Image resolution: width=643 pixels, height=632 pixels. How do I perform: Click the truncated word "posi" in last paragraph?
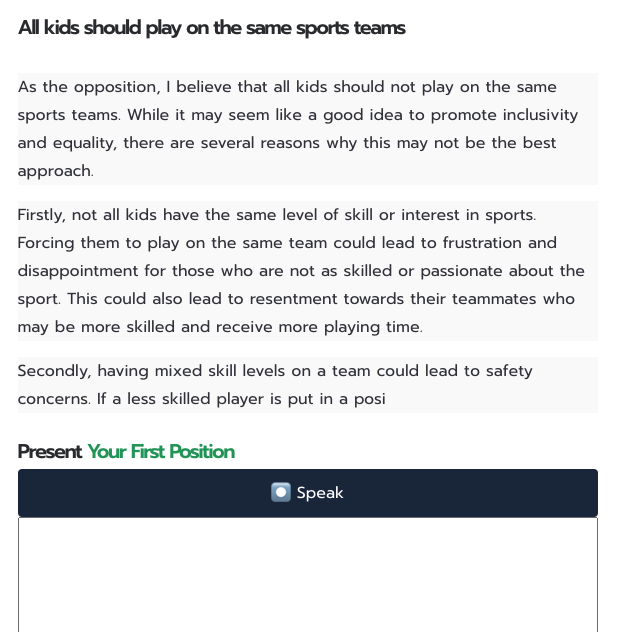pyautogui.click(x=370, y=399)
